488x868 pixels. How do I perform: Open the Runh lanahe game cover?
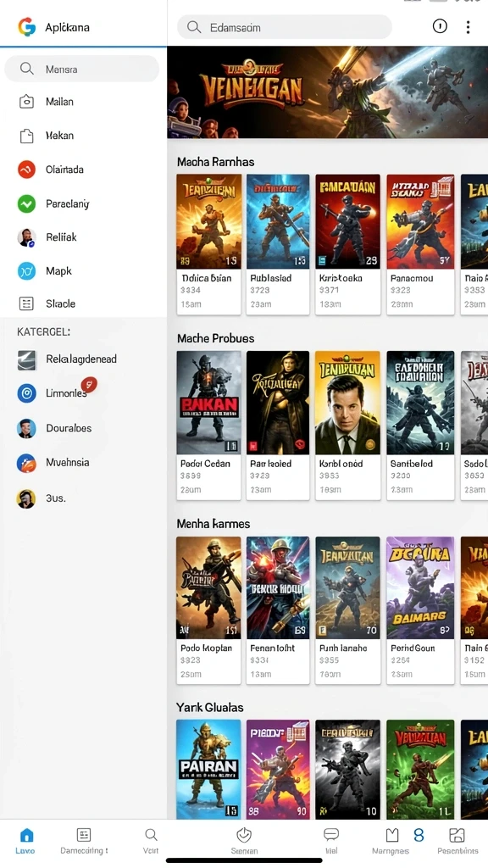[347, 587]
